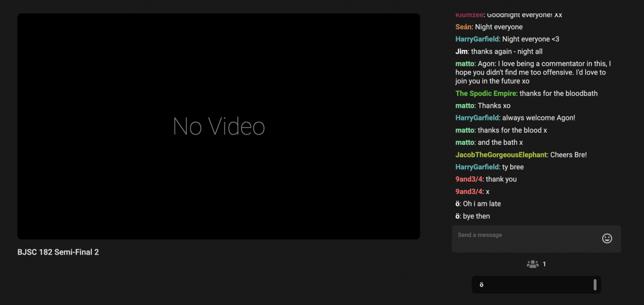Image resolution: width=644 pixels, height=305 pixels.
Task: Click the 'No Video' player area
Action: [218, 127]
